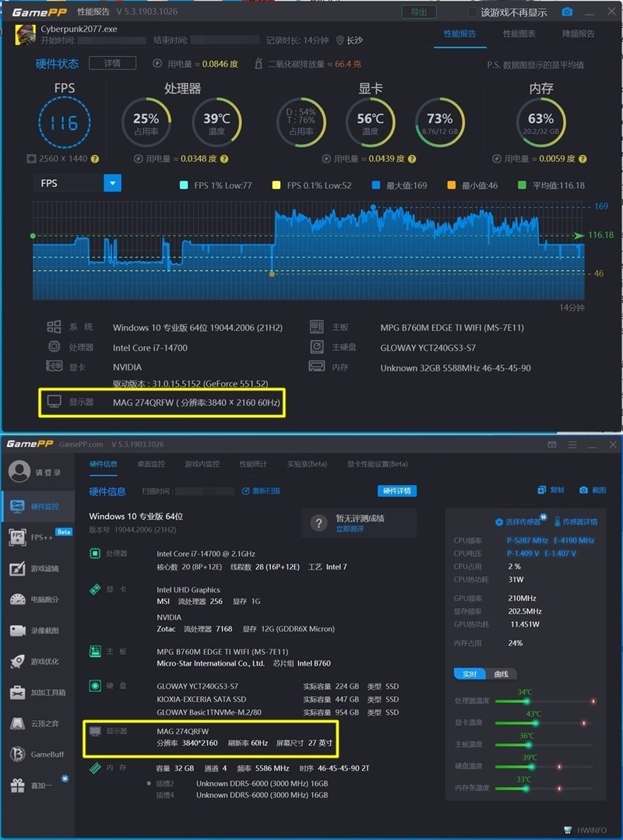This screenshot has height=840, width=623.
Task: Click the 复制 copy icon
Action: coord(541,490)
